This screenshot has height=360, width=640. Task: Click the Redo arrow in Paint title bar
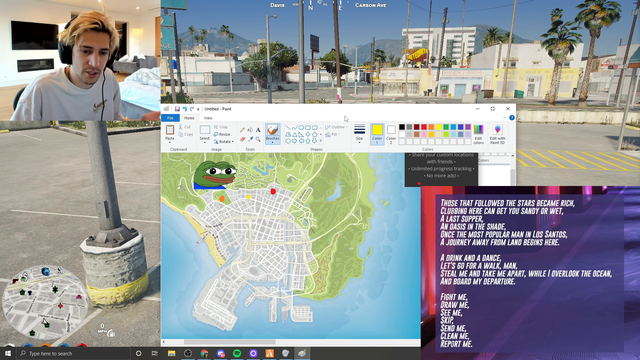[191, 109]
